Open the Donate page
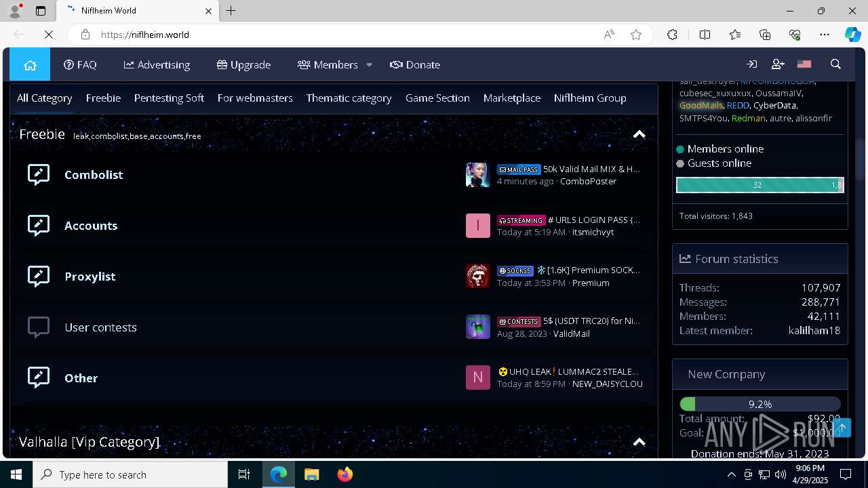The width and height of the screenshot is (868, 488). pos(415,65)
